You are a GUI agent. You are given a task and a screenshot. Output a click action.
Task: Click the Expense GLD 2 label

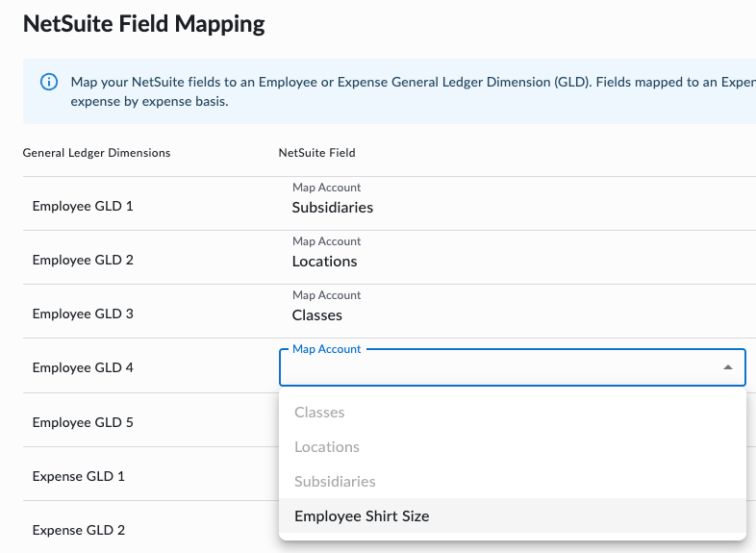(x=79, y=530)
